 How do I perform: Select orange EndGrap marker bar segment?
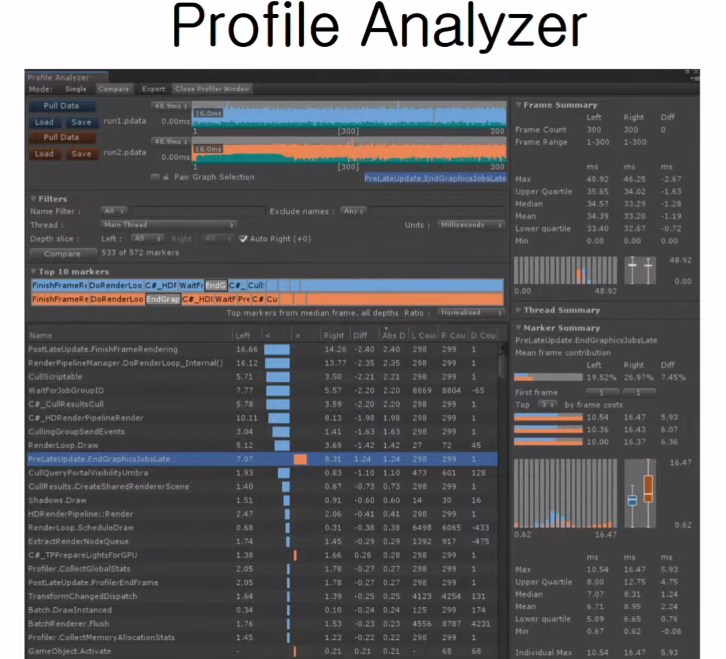[163, 300]
